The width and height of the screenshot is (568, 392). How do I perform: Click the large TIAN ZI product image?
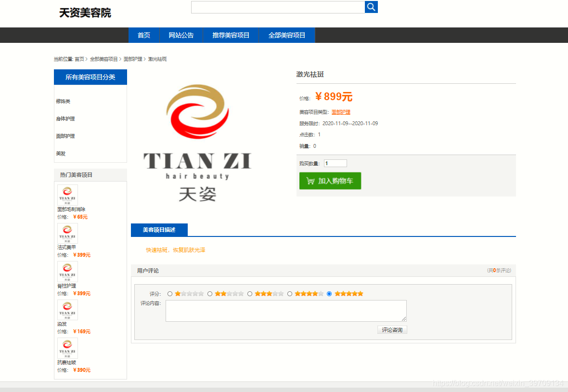tap(197, 143)
